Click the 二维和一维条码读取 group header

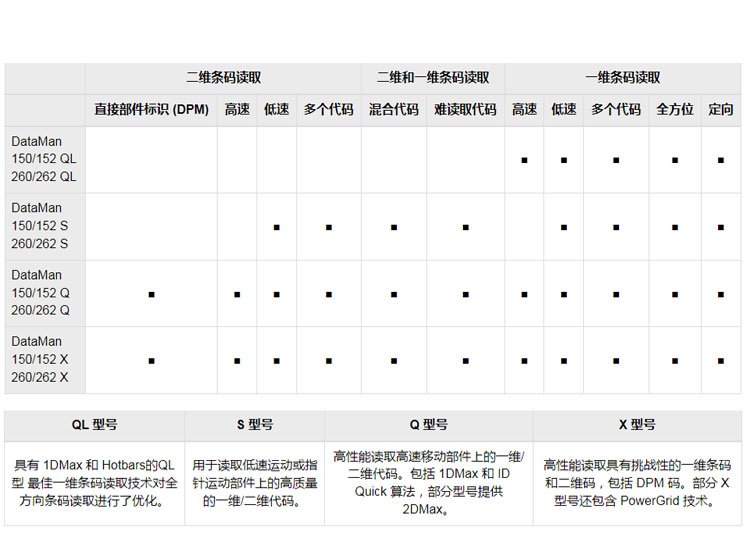[x=433, y=78]
